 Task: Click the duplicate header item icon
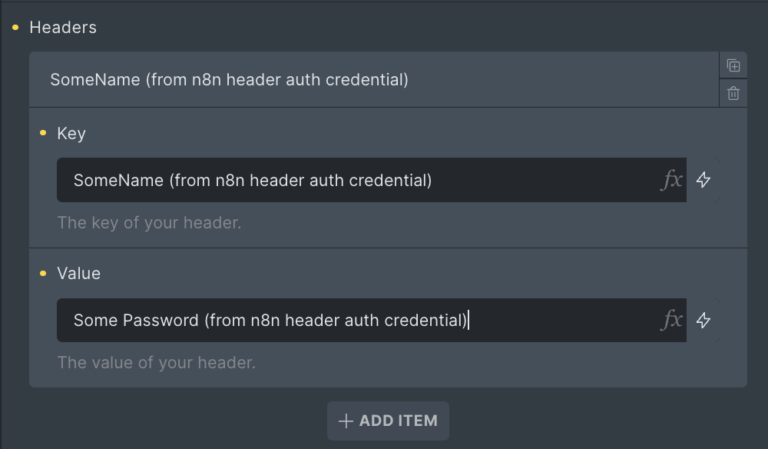(x=733, y=66)
